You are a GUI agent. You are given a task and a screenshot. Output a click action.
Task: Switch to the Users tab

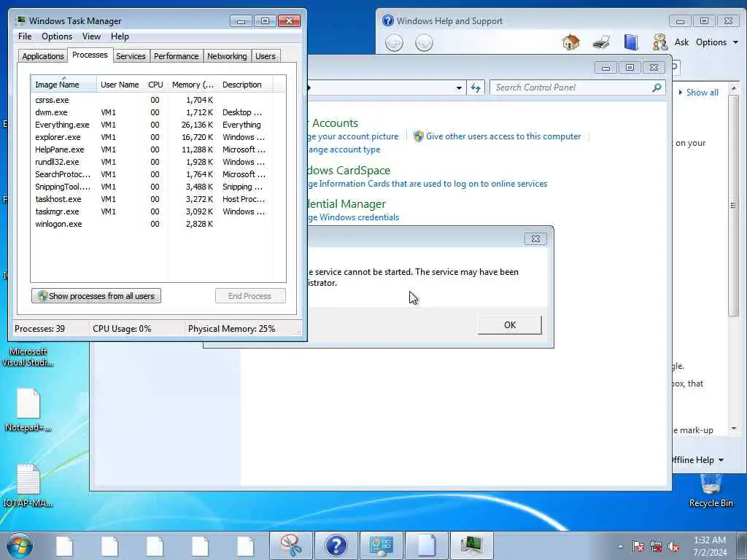(266, 56)
